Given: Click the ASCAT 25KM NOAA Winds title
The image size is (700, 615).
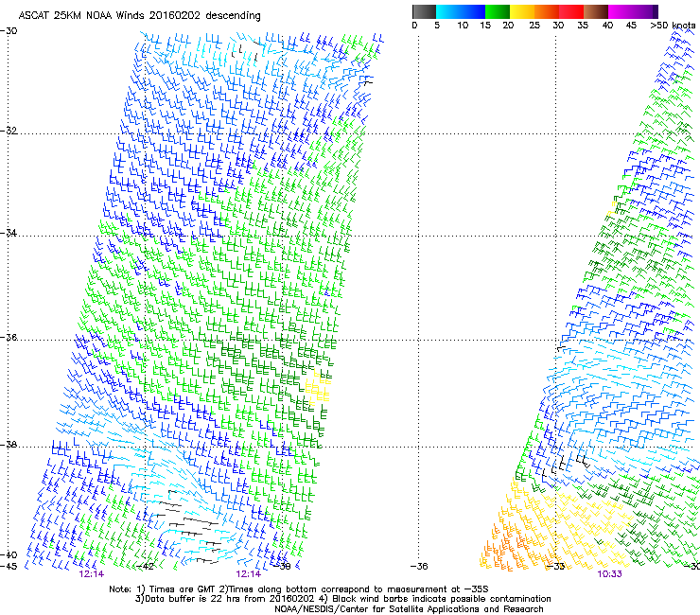Looking at the screenshot, I should click(139, 15).
